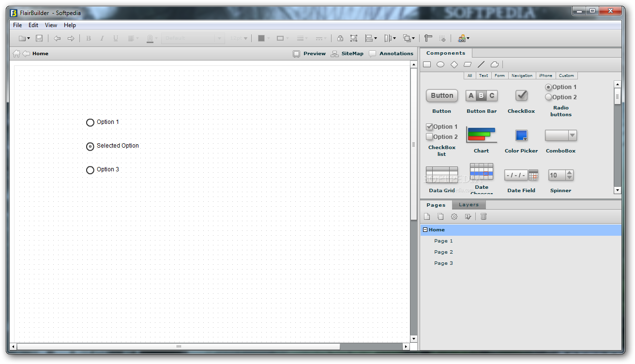Switch to the Layers tab
Screen dimensions: 635x364
click(x=469, y=205)
